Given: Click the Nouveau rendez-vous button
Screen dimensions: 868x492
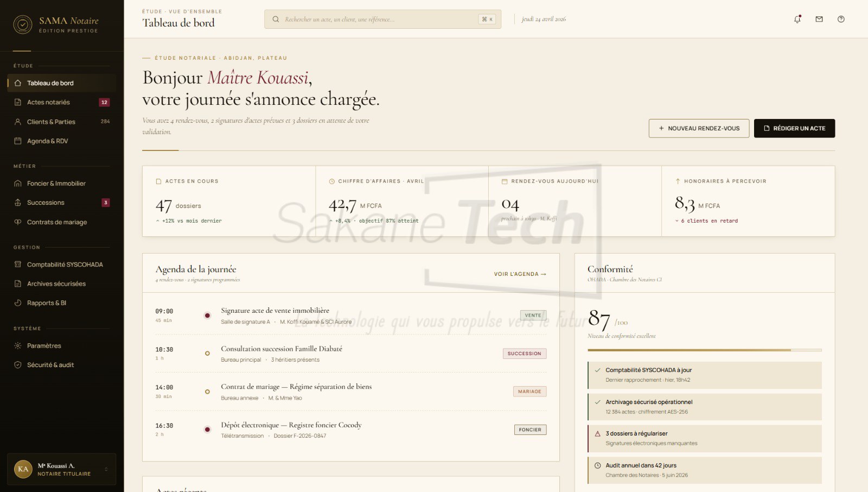Looking at the screenshot, I should point(699,128).
